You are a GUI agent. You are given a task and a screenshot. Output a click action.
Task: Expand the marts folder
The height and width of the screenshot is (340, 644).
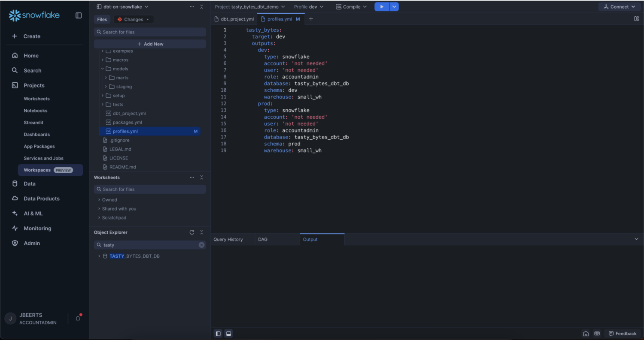(x=106, y=78)
